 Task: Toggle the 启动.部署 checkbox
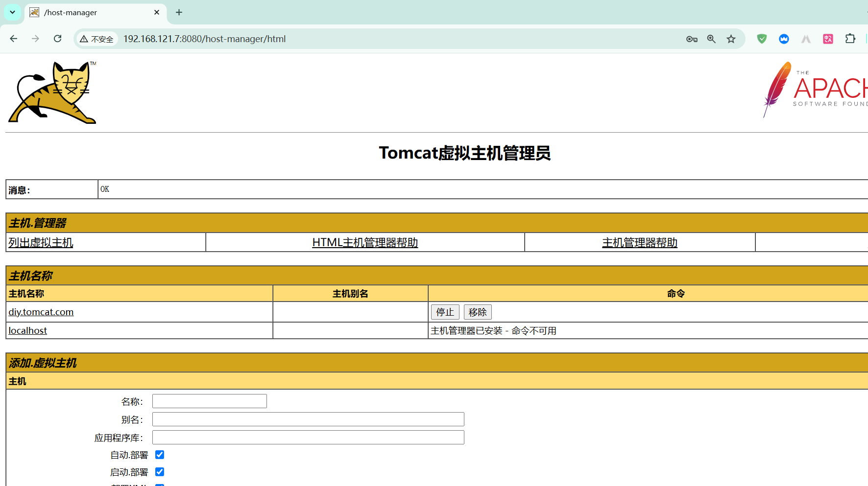(160, 472)
